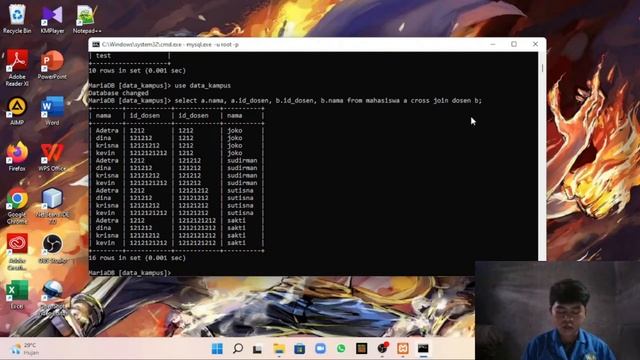The image size is (640, 360).
Task: Launch Word from the desktop
Action: [x=52, y=111]
